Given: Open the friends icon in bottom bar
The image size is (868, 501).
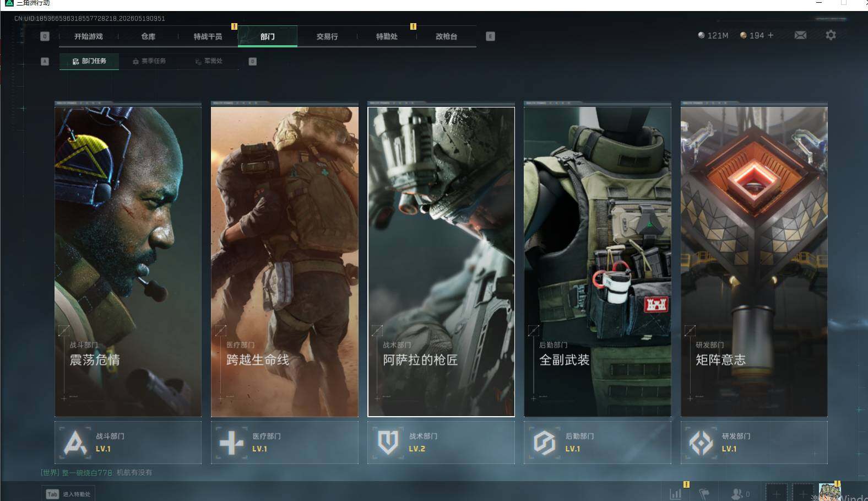Looking at the screenshot, I should pyautogui.click(x=737, y=494).
